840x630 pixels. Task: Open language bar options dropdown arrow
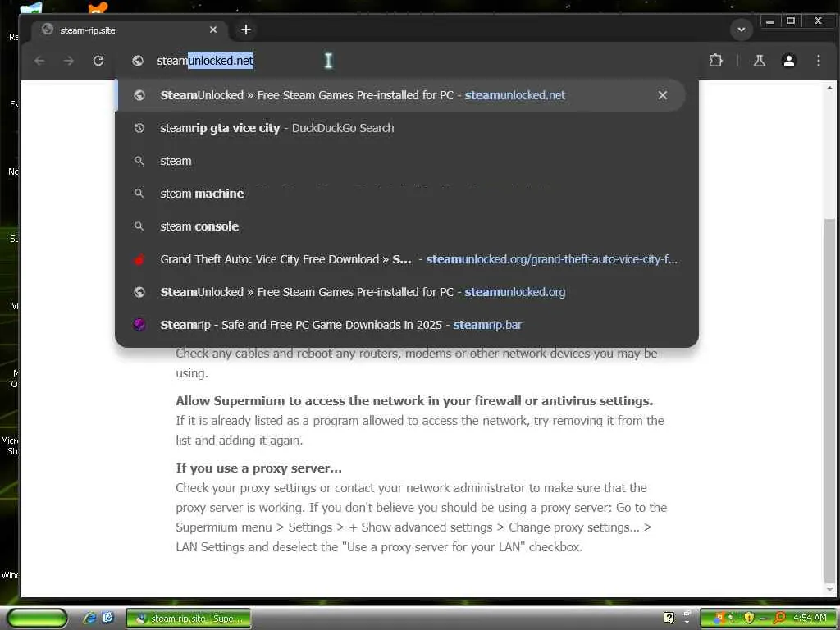687,623
